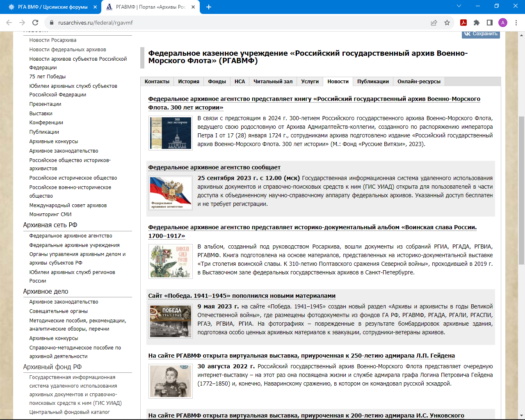Open sidebar link Презентации
The width and height of the screenshot is (525, 420).
point(45,104)
